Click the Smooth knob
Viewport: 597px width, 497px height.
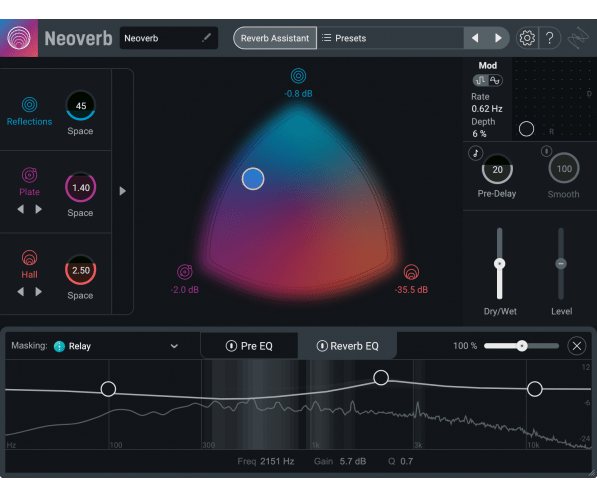pyautogui.click(x=564, y=168)
